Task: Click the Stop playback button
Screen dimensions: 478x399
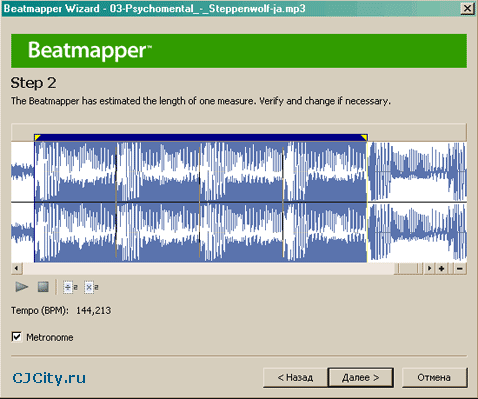Action: pyautogui.click(x=43, y=287)
